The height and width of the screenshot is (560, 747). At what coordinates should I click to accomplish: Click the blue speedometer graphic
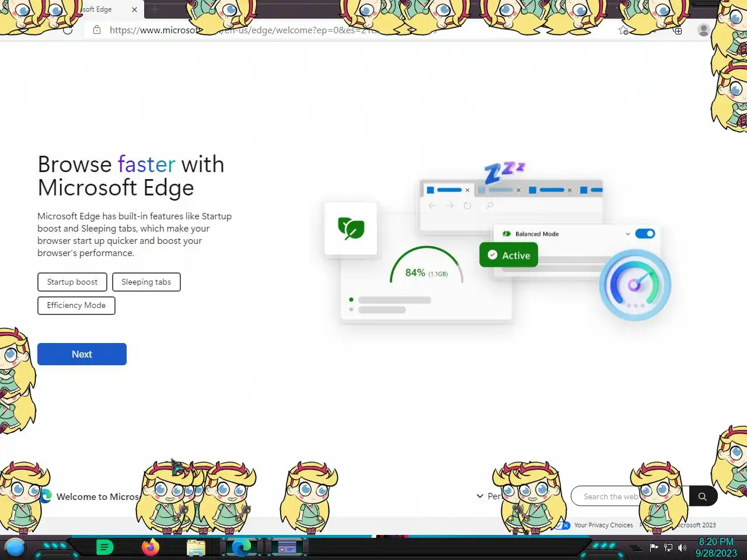tap(635, 285)
